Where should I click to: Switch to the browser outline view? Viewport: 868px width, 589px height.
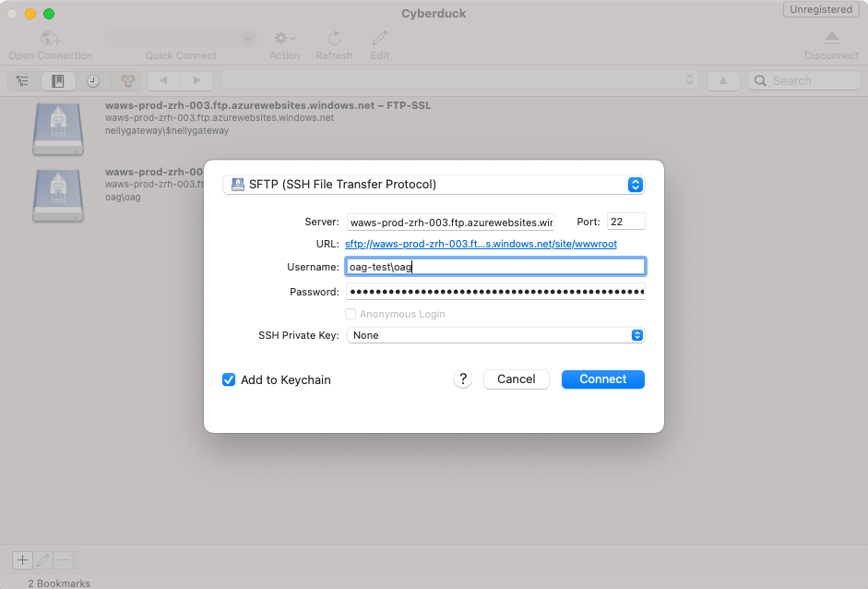point(23,81)
